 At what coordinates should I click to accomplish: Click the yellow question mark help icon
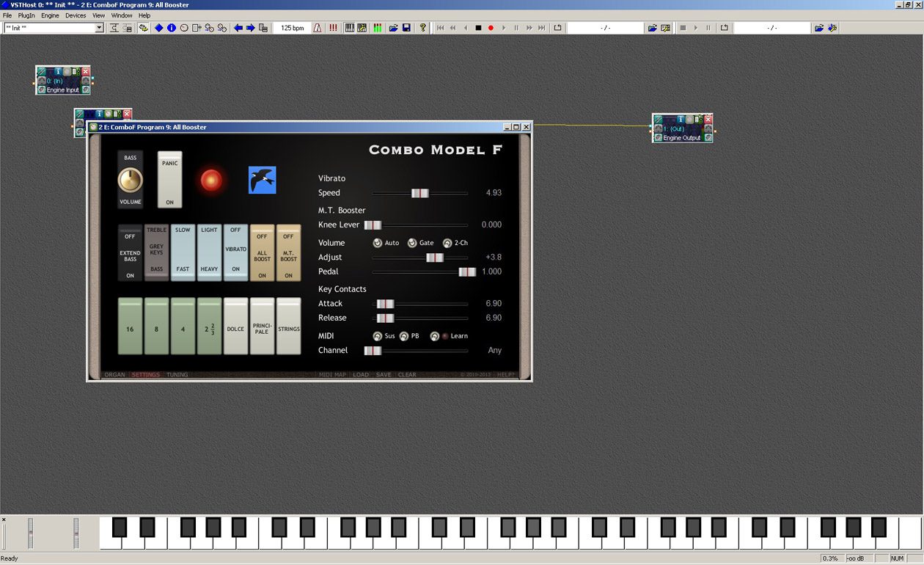click(422, 28)
